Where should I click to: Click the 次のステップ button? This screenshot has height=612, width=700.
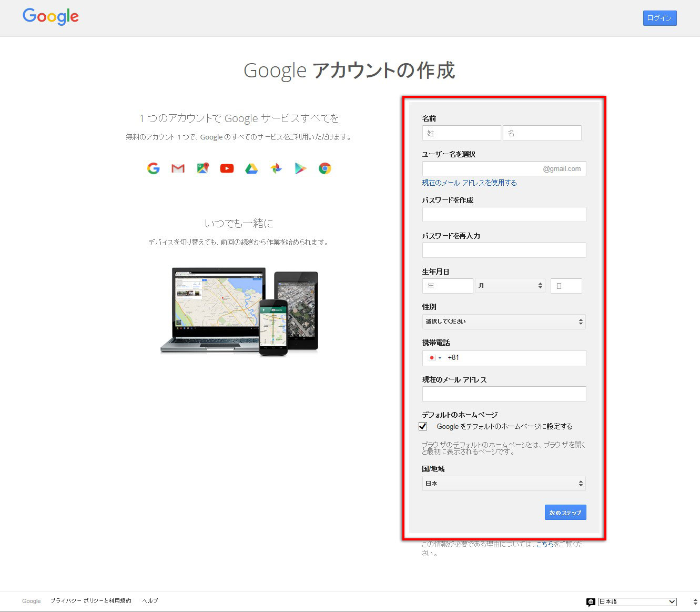tap(565, 512)
